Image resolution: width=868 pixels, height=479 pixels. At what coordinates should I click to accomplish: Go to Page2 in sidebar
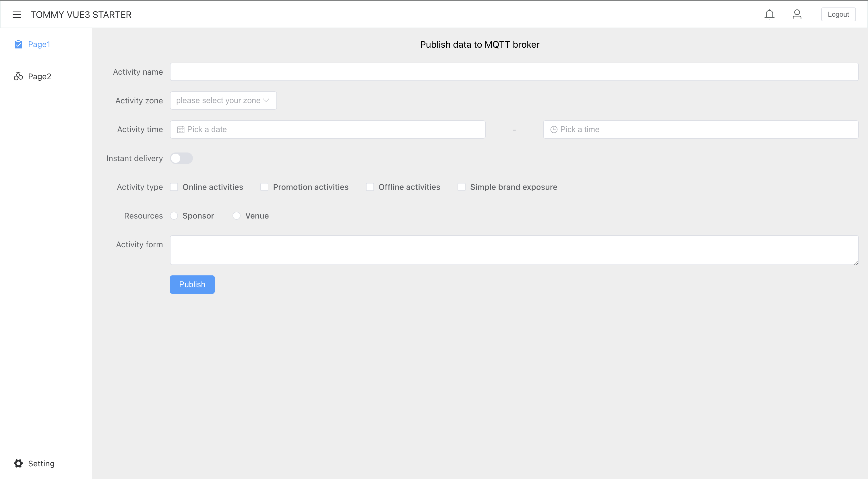pos(46,76)
